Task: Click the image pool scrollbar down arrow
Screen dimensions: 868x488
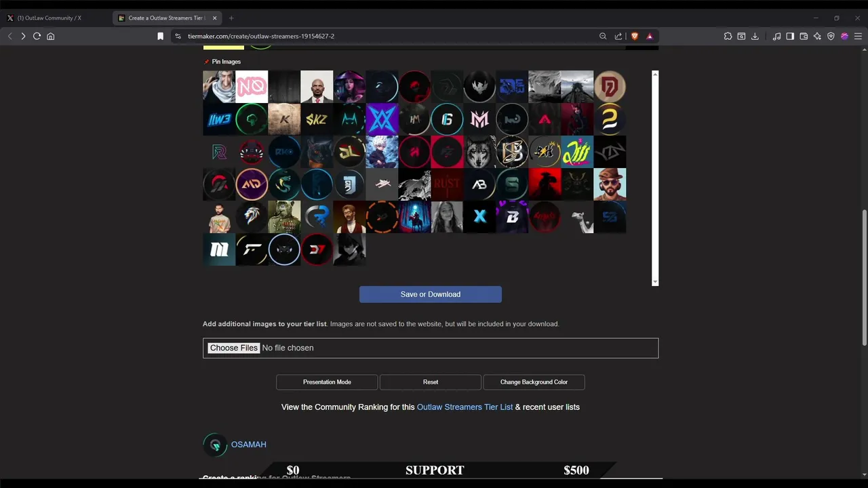Action: pyautogui.click(x=655, y=282)
